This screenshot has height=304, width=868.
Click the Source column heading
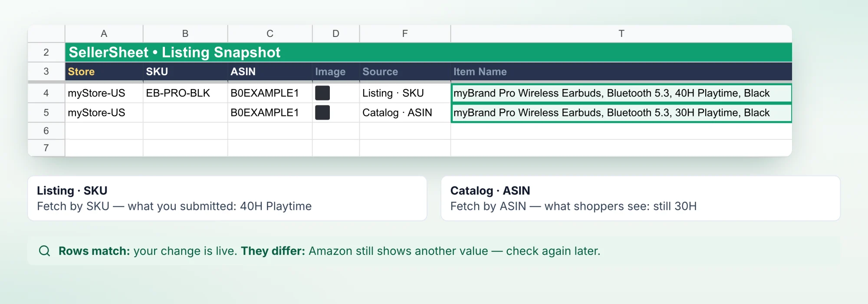[x=405, y=72]
